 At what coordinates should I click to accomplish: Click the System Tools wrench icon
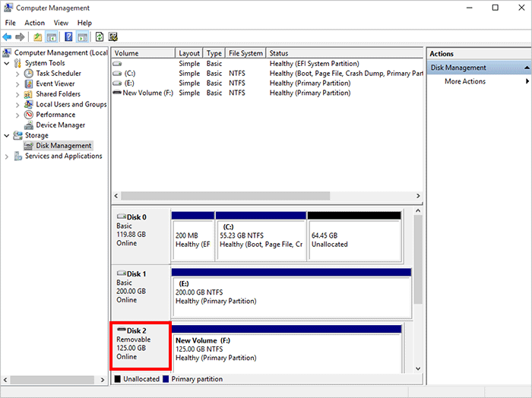click(x=17, y=63)
